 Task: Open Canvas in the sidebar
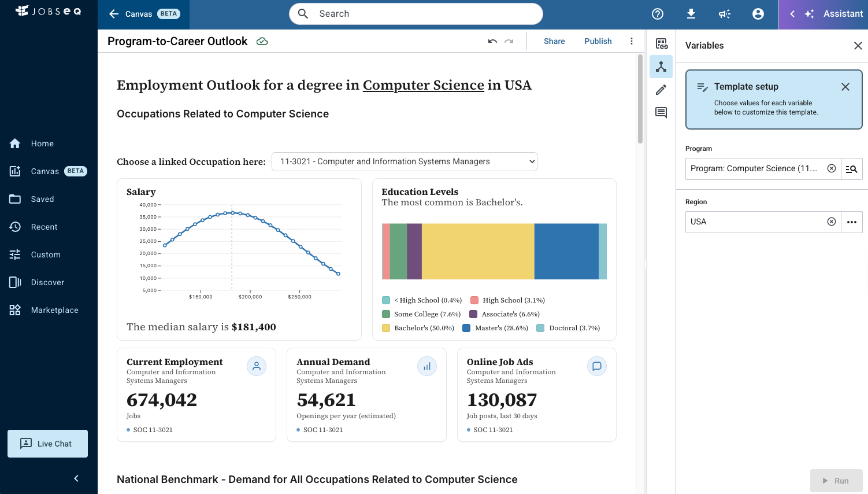point(49,171)
